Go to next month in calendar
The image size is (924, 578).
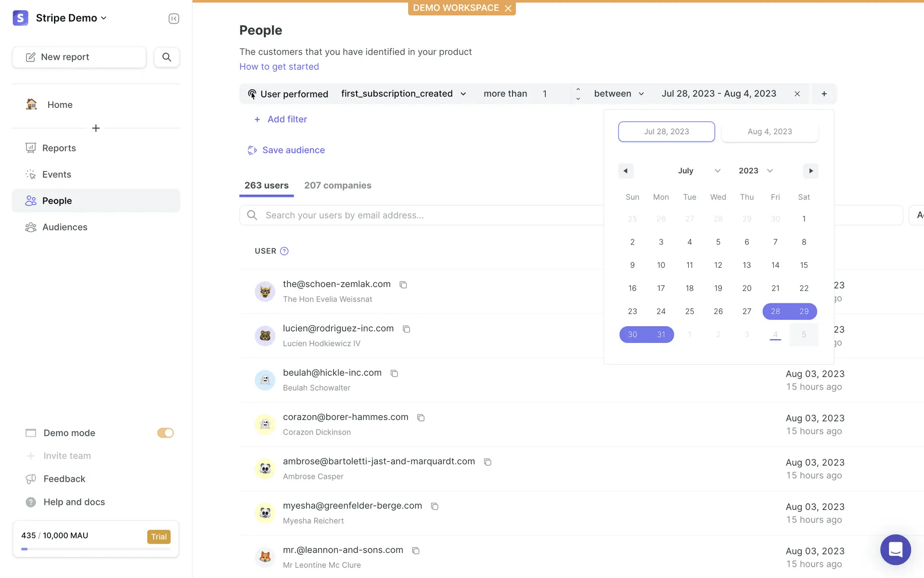coord(810,171)
